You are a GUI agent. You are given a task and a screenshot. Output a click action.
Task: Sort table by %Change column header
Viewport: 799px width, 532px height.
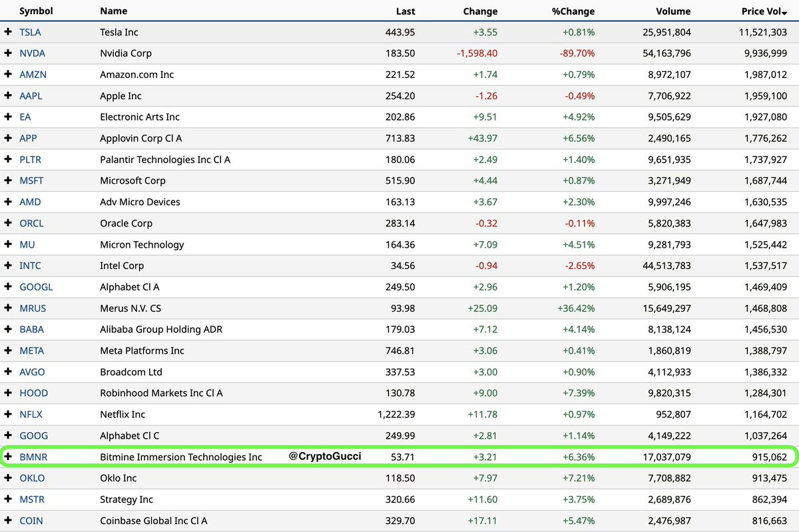pyautogui.click(x=573, y=11)
